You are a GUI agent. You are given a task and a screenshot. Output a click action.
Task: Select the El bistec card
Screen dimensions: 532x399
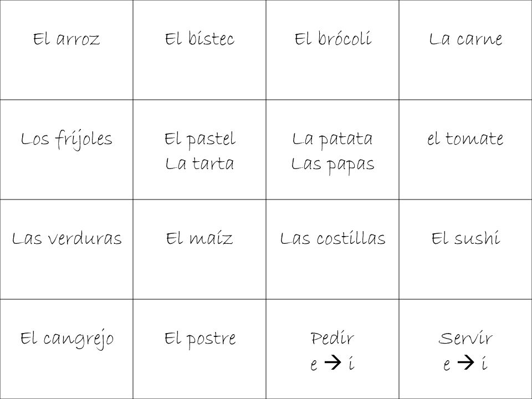coord(199,50)
